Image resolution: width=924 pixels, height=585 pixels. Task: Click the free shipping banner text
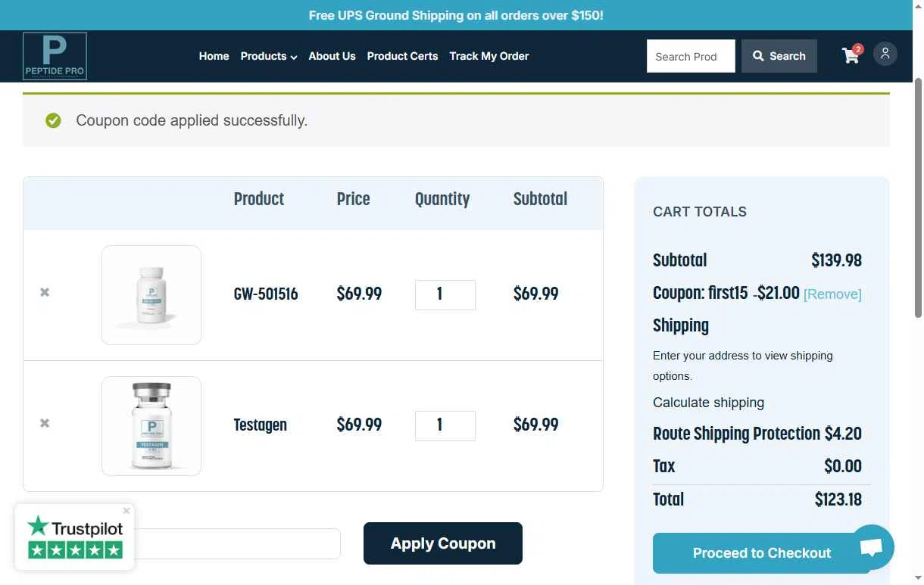click(x=456, y=15)
